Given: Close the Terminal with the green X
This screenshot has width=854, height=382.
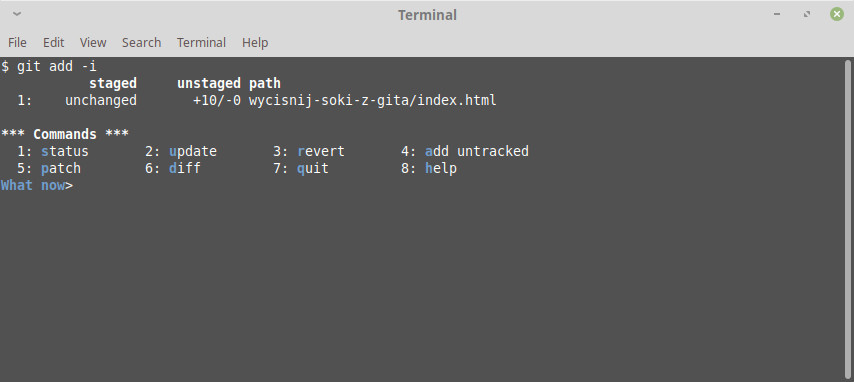Looking at the screenshot, I should tap(837, 15).
